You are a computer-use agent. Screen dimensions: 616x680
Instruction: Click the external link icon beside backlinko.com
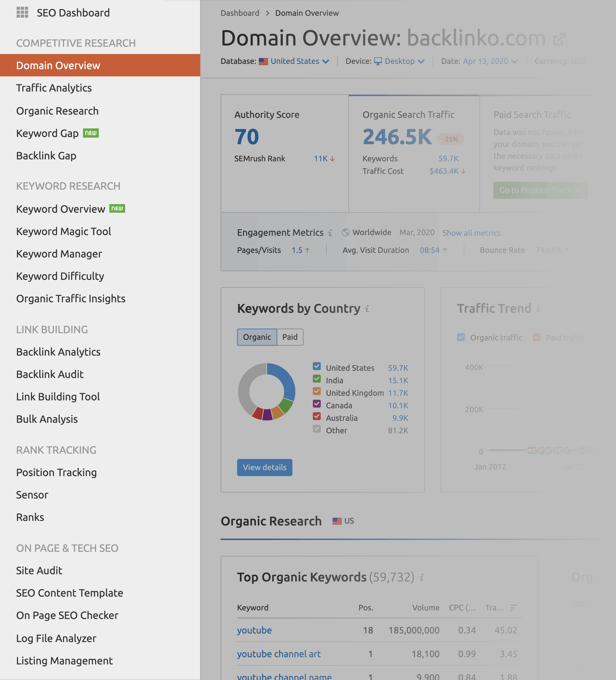[x=559, y=39]
